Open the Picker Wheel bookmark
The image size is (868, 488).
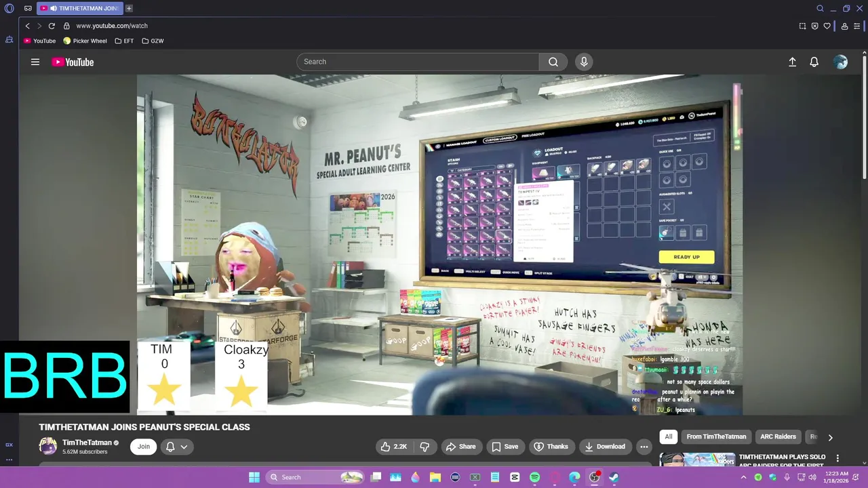(85, 41)
